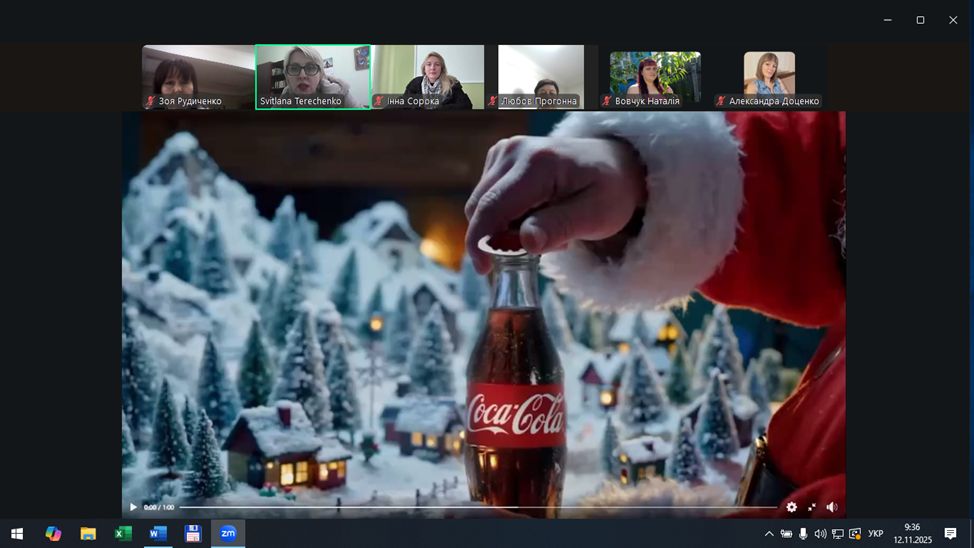Open the notifications action center
The height and width of the screenshot is (548, 974).
tap(950, 534)
